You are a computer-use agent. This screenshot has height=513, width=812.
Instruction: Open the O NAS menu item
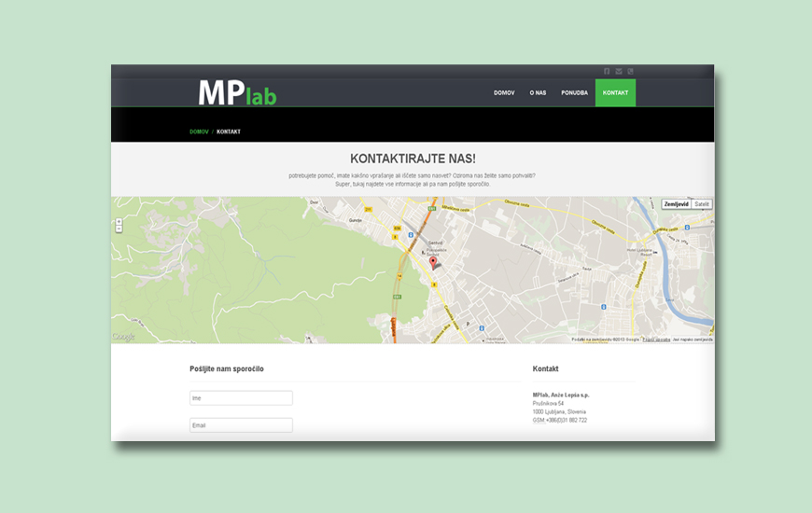coord(538,93)
